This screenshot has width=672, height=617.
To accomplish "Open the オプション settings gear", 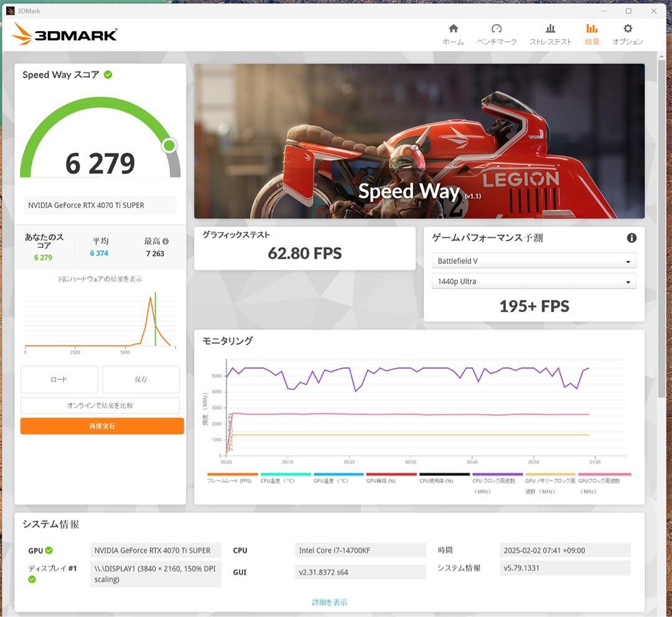I will pos(627,32).
